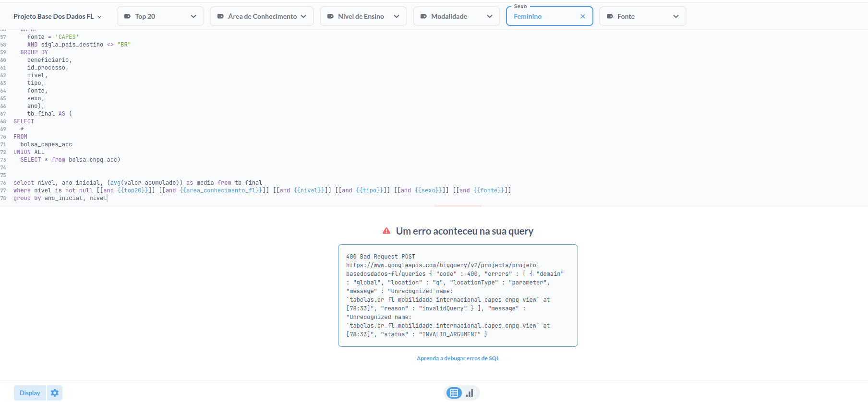
Task: Click the {{fonte}} variable in the query
Action: [489, 190]
